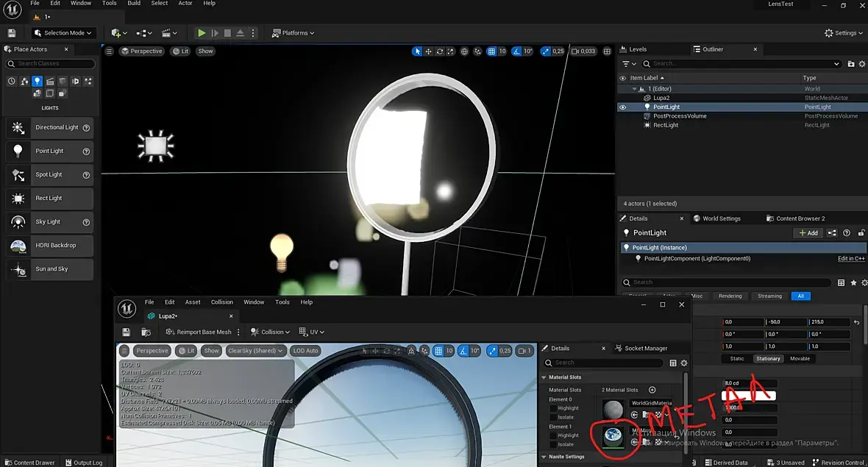Select the translate gizmo tool in viewport
The image size is (868, 467).
pos(428,51)
